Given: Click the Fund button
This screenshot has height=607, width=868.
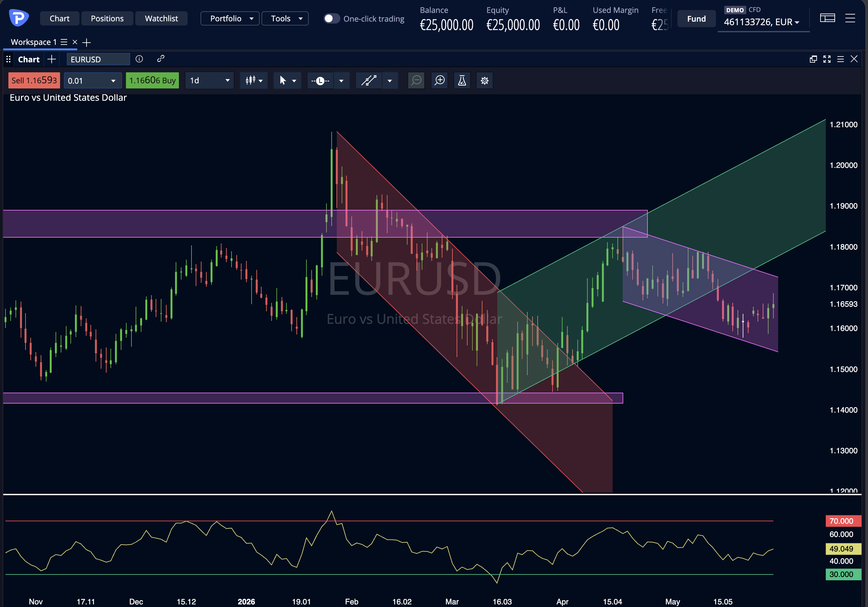Looking at the screenshot, I should 696,18.
